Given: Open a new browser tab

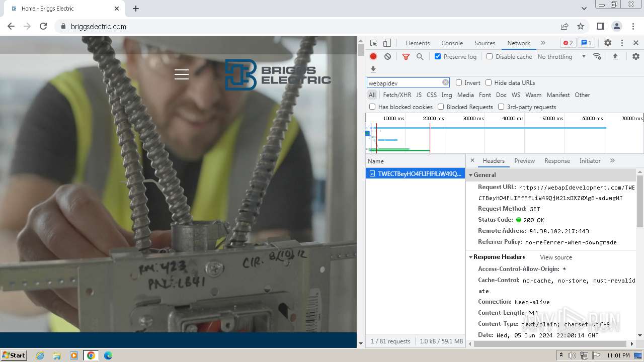Looking at the screenshot, I should [x=136, y=9].
